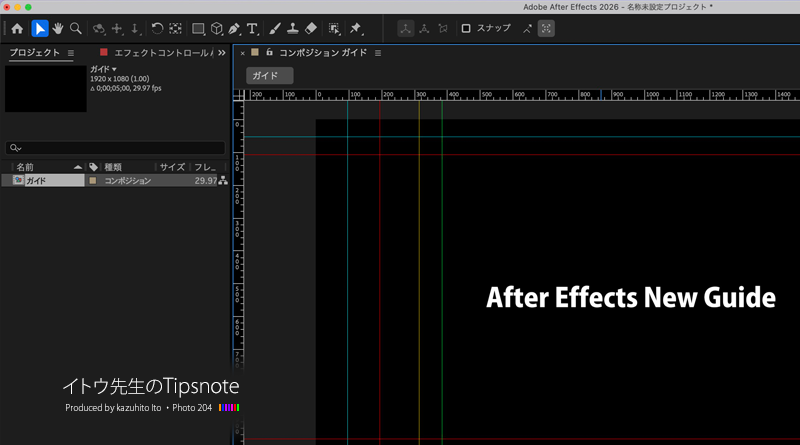
Task: Click the 29.97 frame rate value
Action: [206, 181]
